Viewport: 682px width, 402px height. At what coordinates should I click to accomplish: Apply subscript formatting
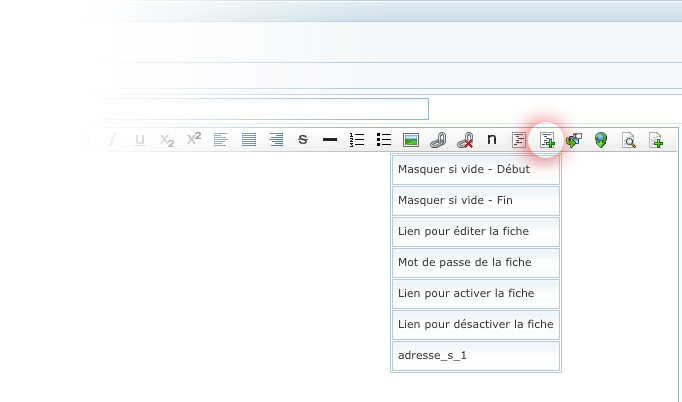pyautogui.click(x=167, y=140)
